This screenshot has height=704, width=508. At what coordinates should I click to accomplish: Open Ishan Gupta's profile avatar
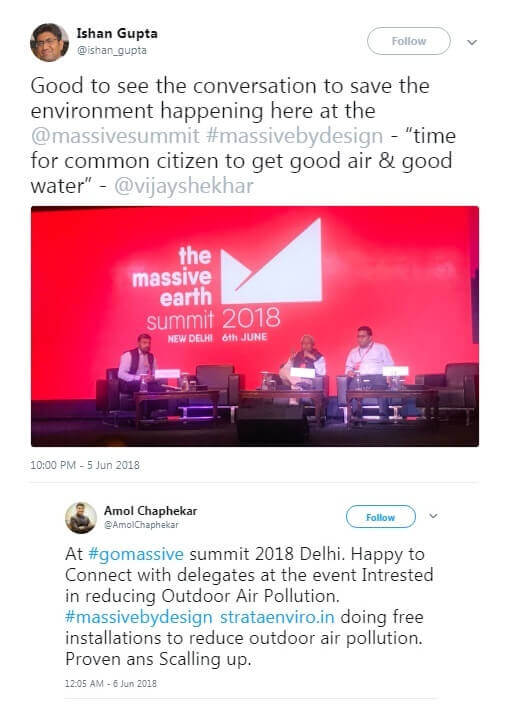click(49, 42)
